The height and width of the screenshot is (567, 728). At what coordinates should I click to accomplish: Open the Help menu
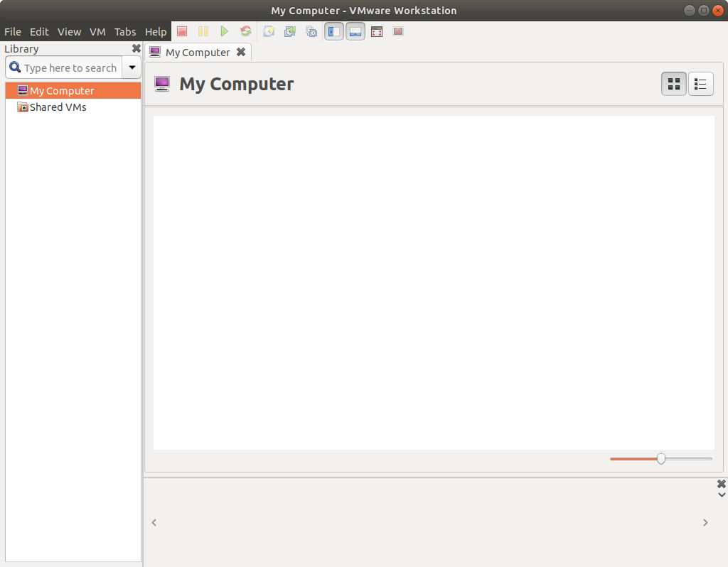[156, 32]
